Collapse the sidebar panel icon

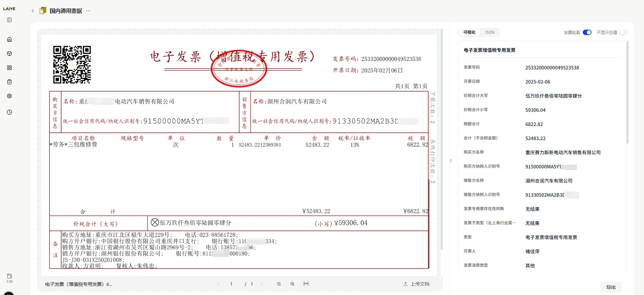(x=9, y=20)
